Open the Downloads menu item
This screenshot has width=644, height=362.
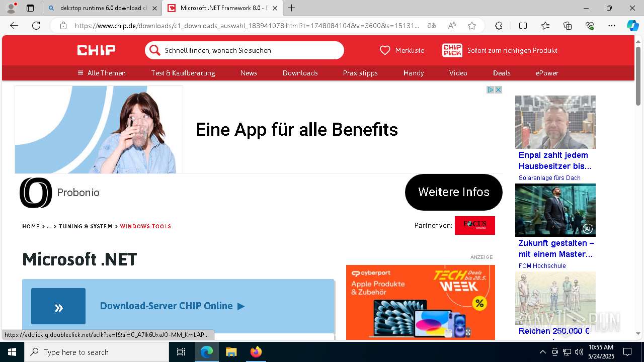[300, 73]
